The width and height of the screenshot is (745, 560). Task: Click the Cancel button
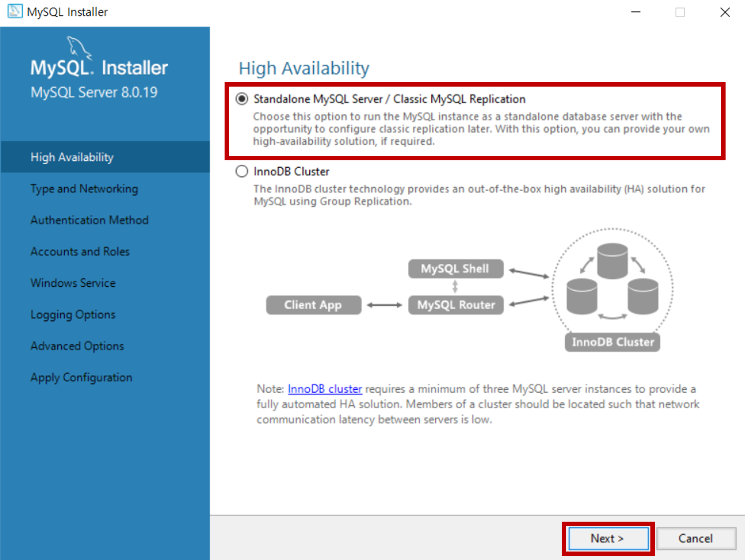pos(696,539)
